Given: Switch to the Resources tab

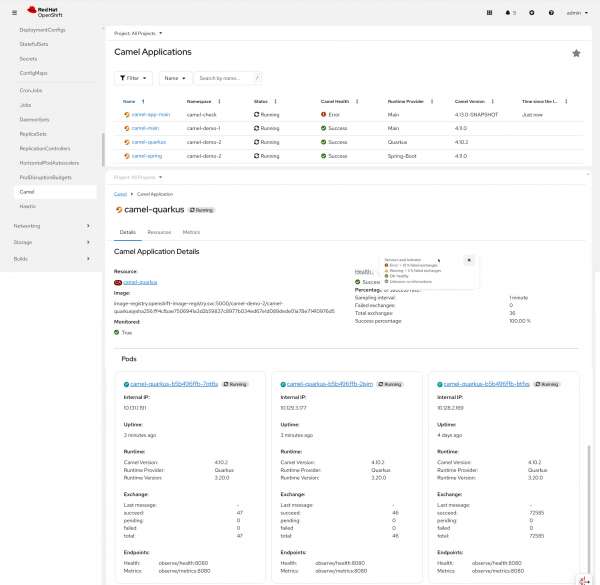Looking at the screenshot, I should [159, 231].
